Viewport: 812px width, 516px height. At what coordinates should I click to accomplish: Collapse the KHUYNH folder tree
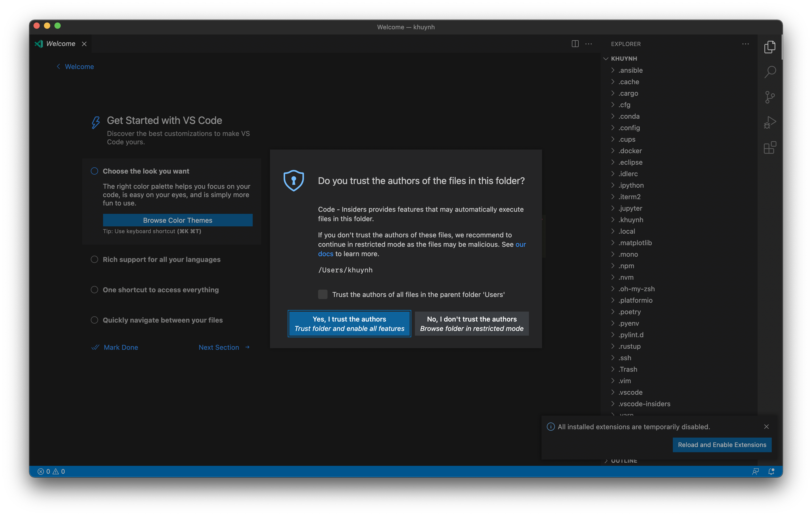click(x=606, y=58)
